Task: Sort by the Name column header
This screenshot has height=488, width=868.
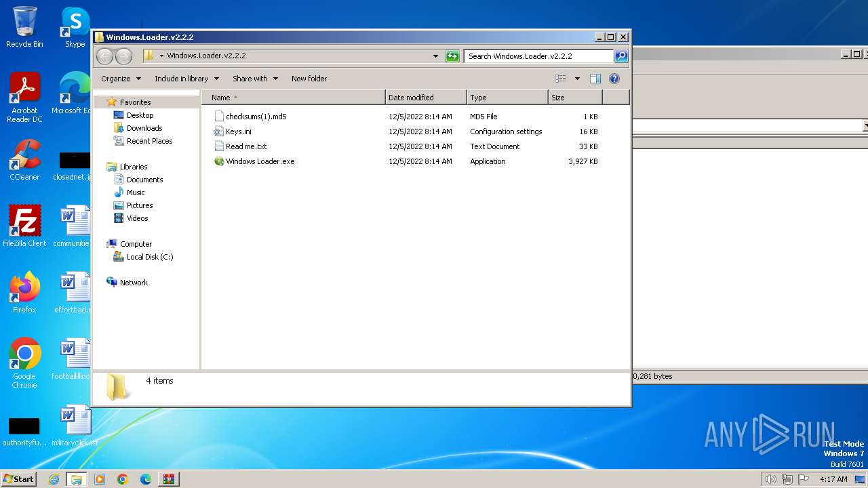Action: [294, 98]
